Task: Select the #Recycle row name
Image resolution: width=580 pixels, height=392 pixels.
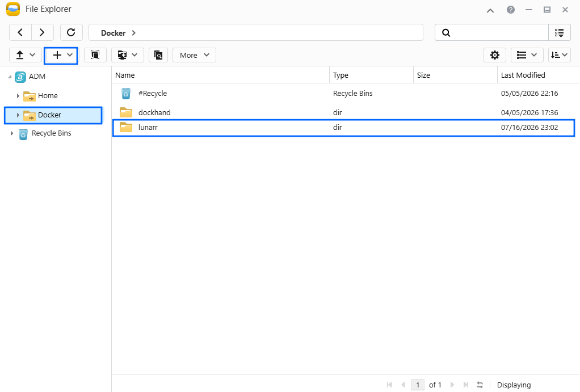Action: [x=153, y=94]
